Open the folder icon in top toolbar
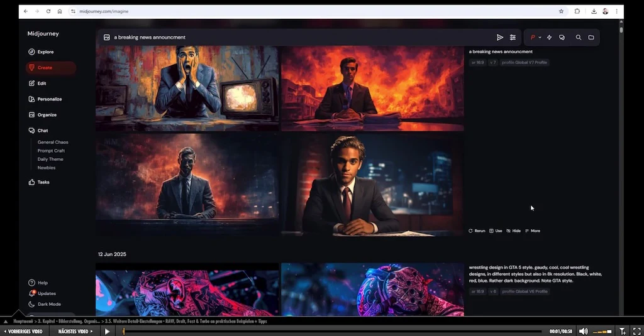Viewport: 644px width, 336px height. coord(591,38)
